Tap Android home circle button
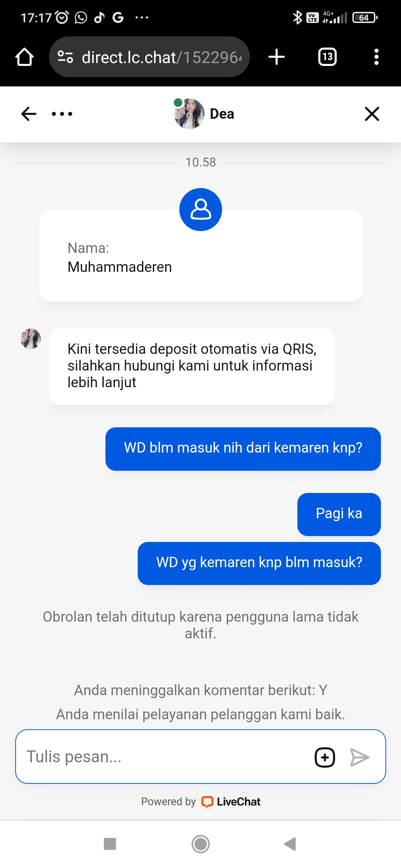Image resolution: width=401 pixels, height=868 pixels. pyautogui.click(x=200, y=844)
